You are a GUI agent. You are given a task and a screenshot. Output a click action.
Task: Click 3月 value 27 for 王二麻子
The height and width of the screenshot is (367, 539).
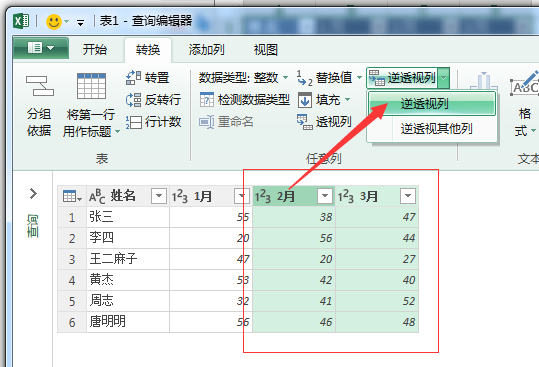tap(377, 259)
